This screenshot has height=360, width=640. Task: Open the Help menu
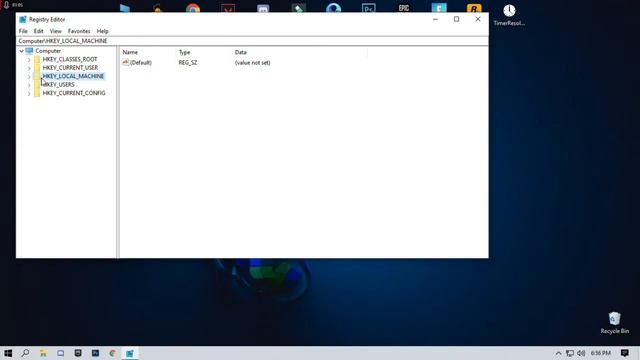[x=102, y=31]
